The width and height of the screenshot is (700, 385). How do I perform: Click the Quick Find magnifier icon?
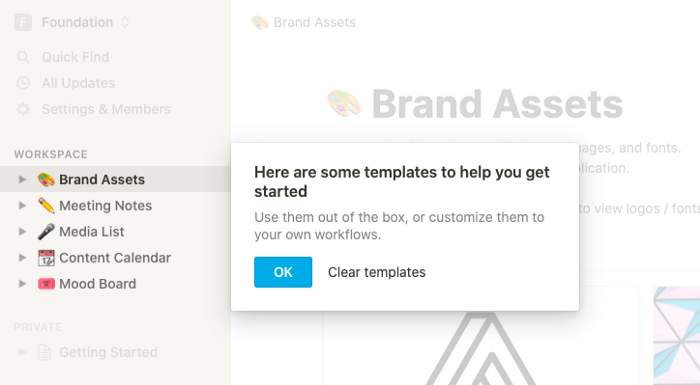[x=23, y=57]
